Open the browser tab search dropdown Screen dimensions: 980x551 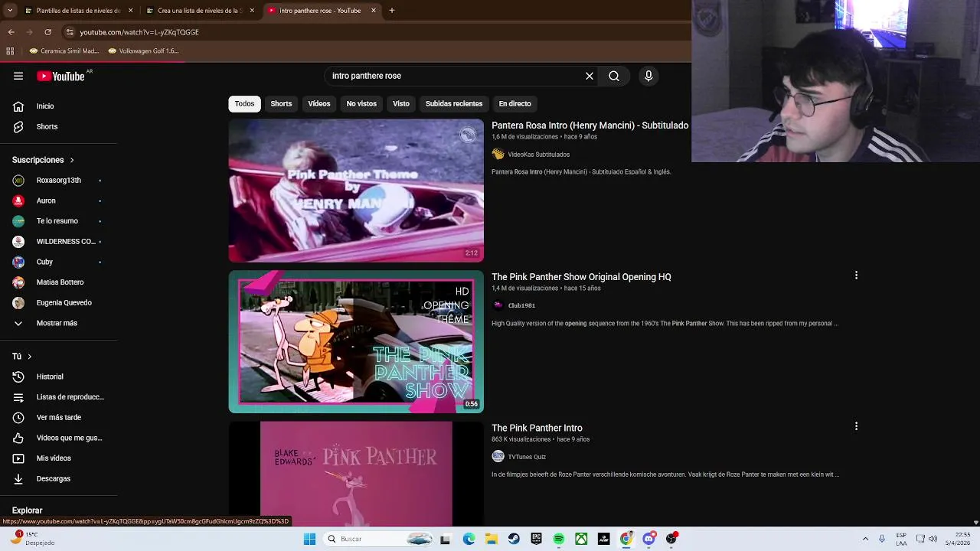[10, 11]
